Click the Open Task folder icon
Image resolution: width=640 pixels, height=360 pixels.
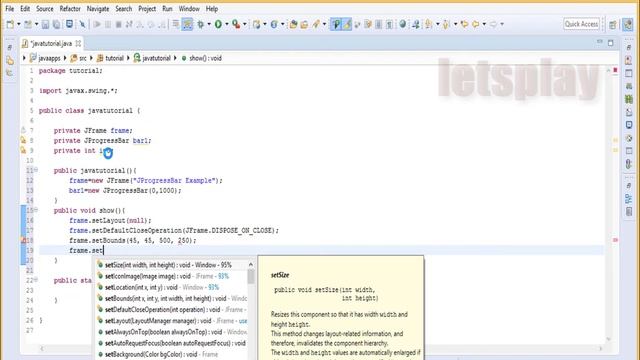click(304, 24)
